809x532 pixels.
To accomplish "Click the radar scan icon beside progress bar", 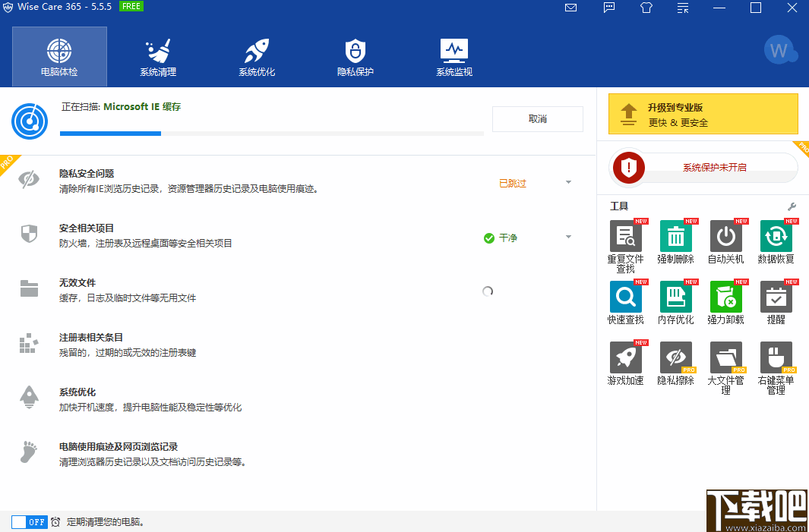I will 30,121.
